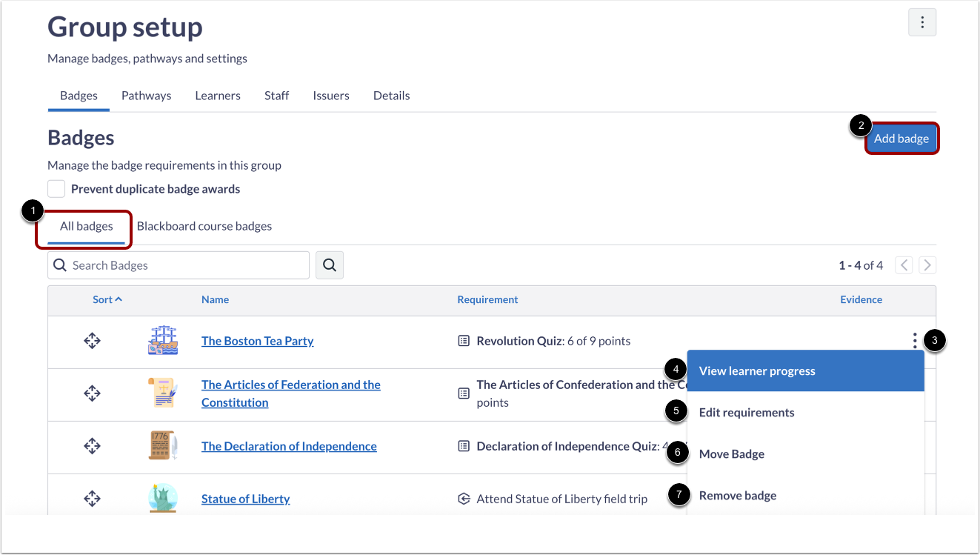980x555 pixels.
Task: Sort badges using the Sort column header
Action: coord(107,299)
